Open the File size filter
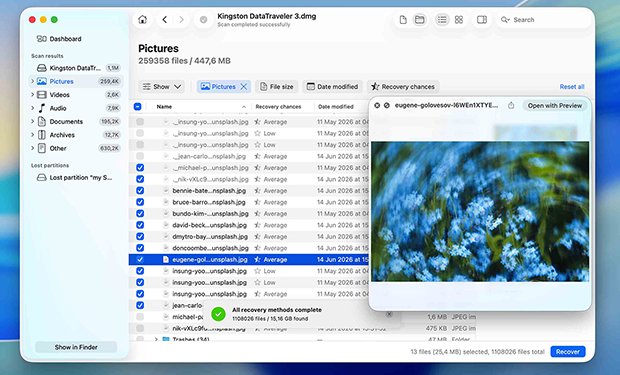 (x=276, y=86)
